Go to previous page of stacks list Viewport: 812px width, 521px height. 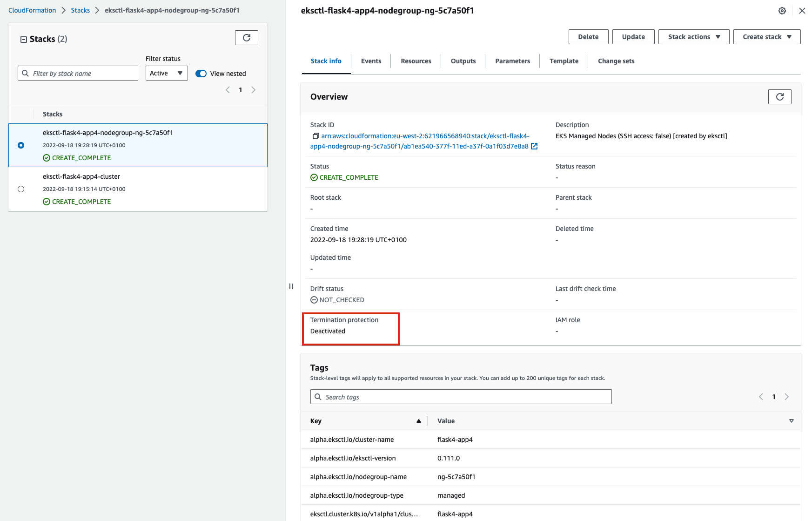tap(228, 90)
